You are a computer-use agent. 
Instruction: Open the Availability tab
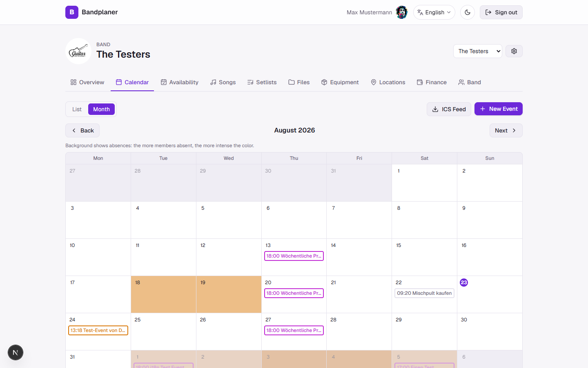[180, 82]
